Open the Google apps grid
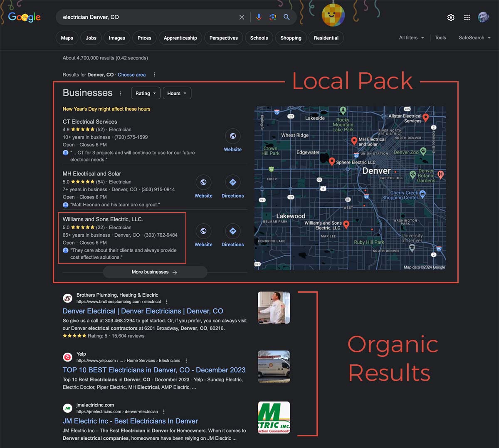Screen dimensions: 499x448 [467, 17]
